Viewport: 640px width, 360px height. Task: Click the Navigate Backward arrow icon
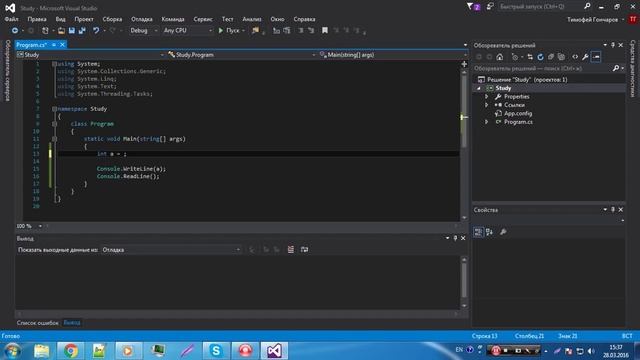[x=15, y=31]
